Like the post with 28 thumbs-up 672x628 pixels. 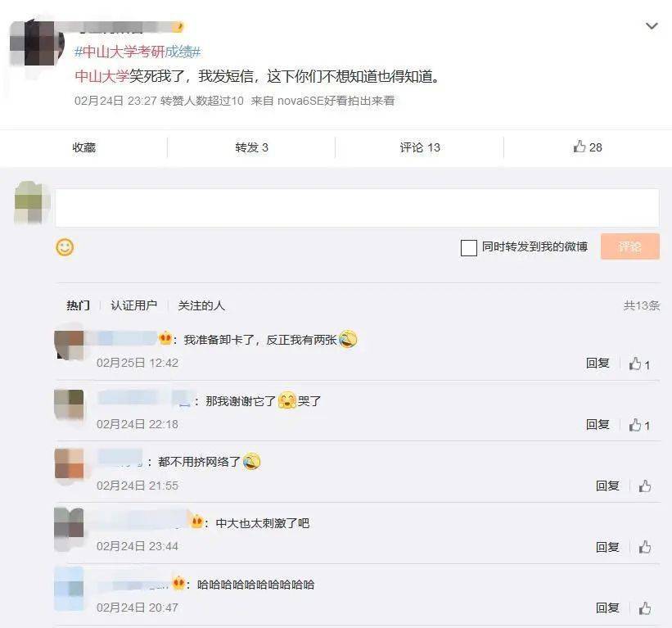click(x=588, y=147)
